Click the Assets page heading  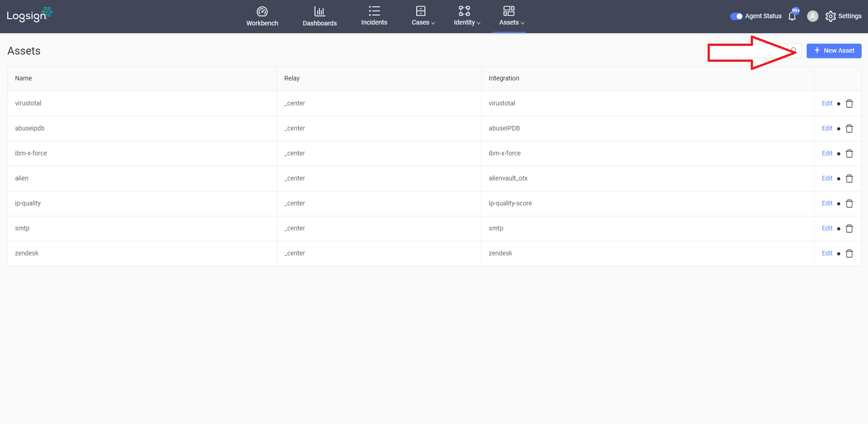pos(24,51)
